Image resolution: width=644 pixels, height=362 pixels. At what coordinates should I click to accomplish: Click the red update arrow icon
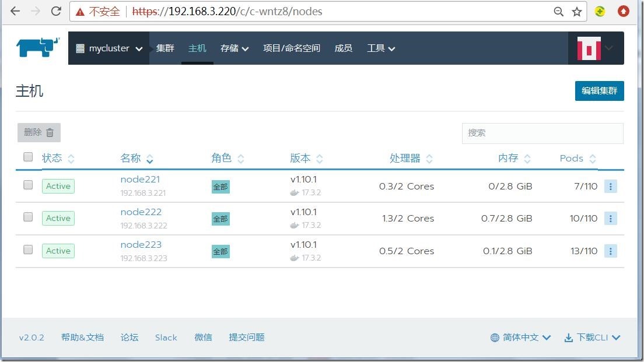click(x=623, y=12)
